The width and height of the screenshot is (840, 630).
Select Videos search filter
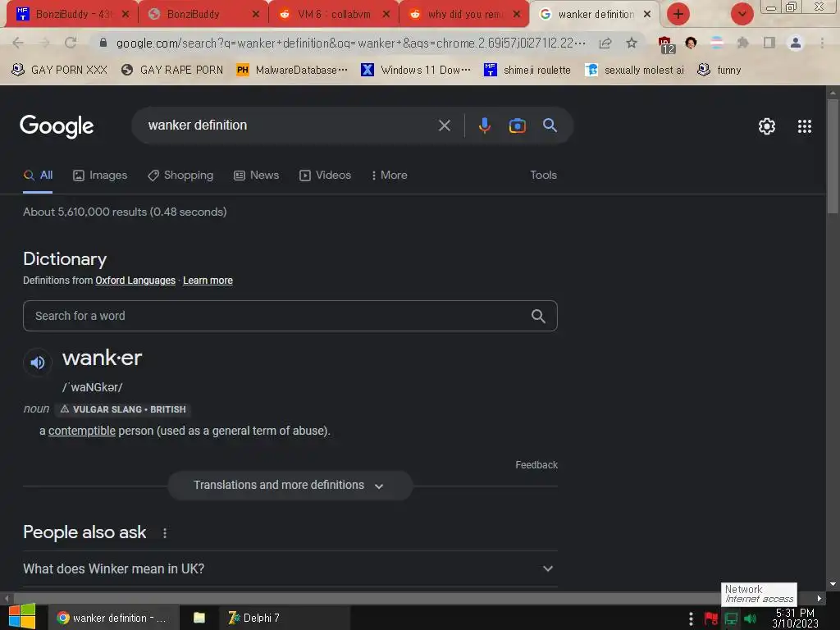[325, 176]
